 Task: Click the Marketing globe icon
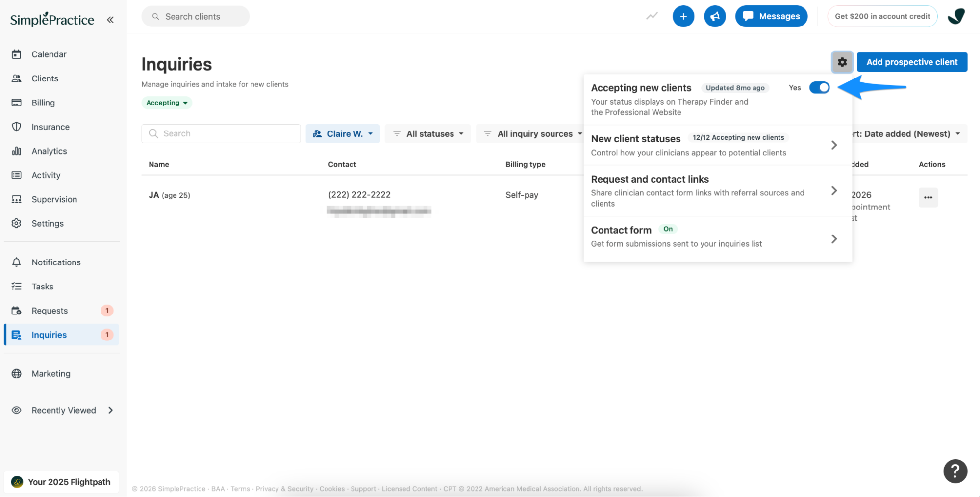click(x=16, y=373)
